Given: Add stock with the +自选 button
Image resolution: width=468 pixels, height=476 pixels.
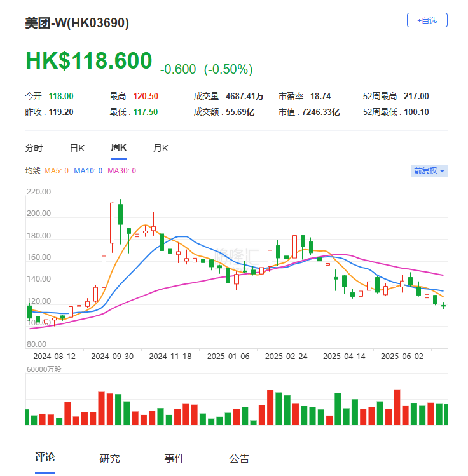Looking at the screenshot, I should 427,20.
